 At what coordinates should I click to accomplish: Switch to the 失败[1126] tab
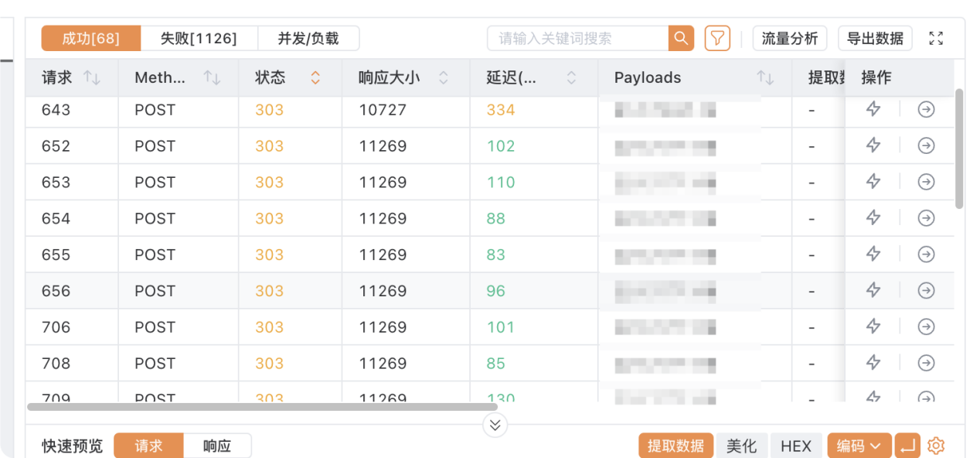point(199,38)
